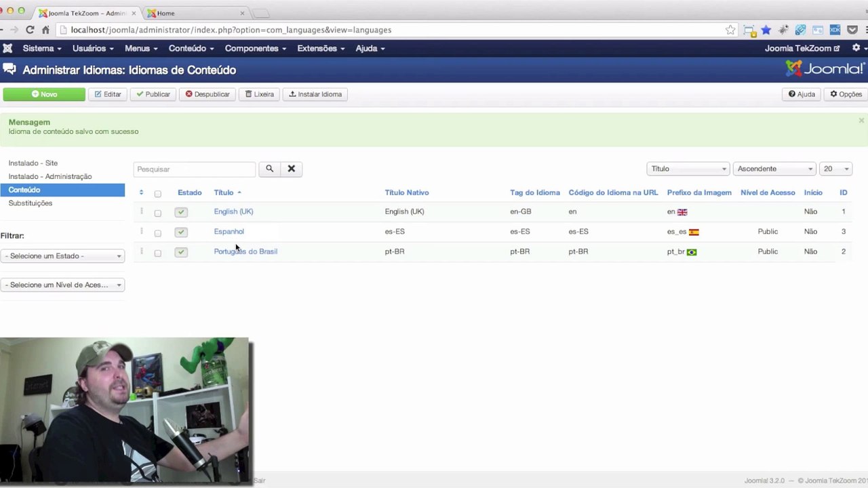Sort by the Título Nativo column header

click(407, 192)
